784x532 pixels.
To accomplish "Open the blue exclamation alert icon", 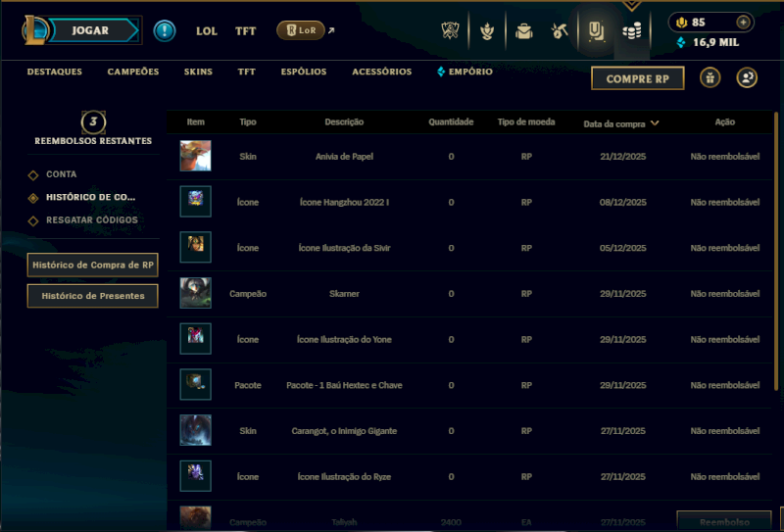I will (x=165, y=30).
